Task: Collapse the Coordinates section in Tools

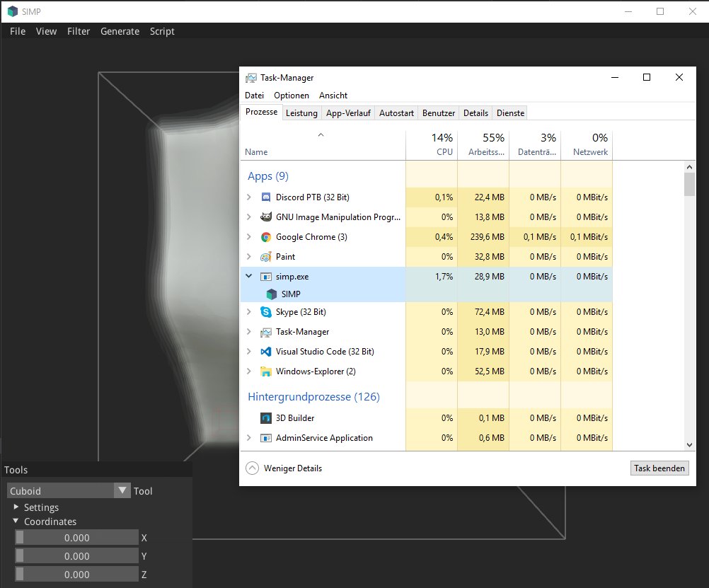Action: (16, 521)
